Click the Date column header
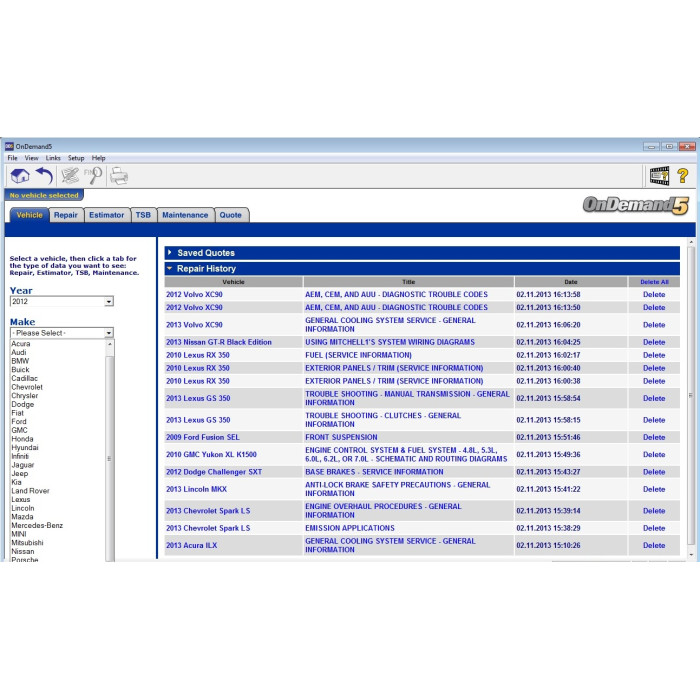The width and height of the screenshot is (700, 700). click(571, 282)
